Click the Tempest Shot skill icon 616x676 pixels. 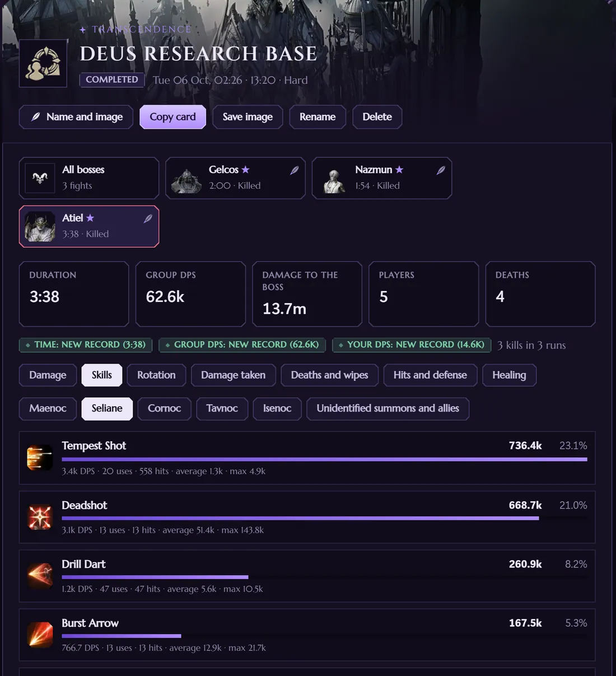40,458
